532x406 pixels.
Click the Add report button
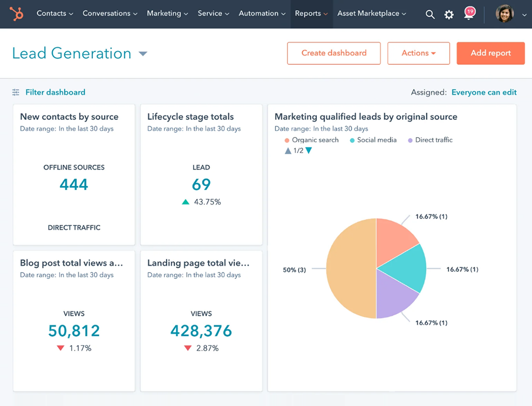coord(490,53)
